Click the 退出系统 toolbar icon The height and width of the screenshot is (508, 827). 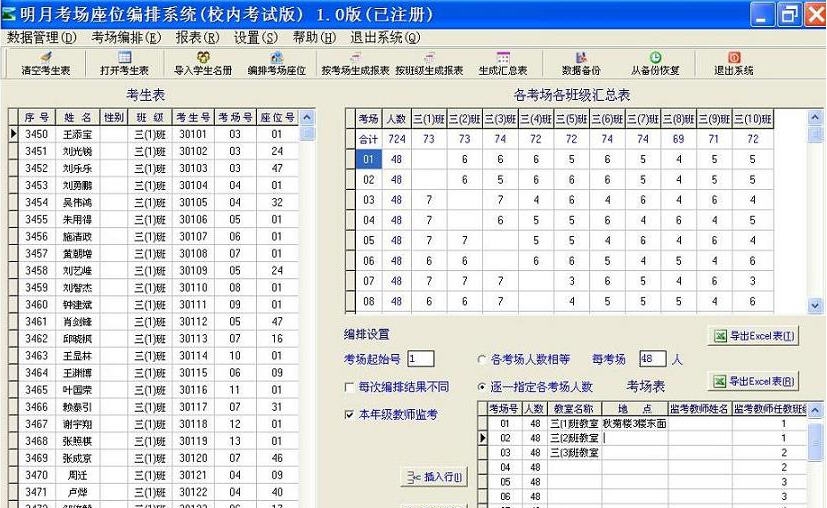tap(734, 63)
